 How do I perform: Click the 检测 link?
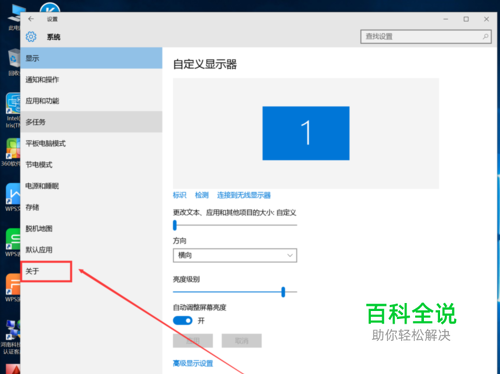202,195
